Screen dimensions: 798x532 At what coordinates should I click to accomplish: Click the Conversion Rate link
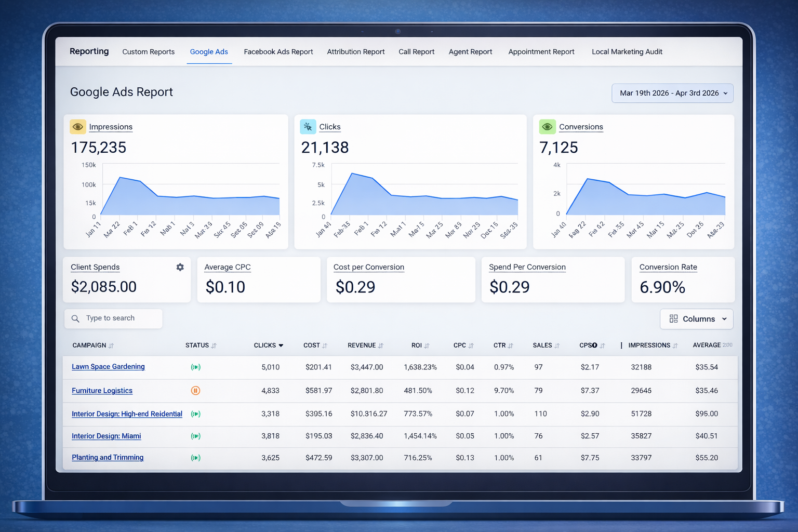tap(668, 267)
